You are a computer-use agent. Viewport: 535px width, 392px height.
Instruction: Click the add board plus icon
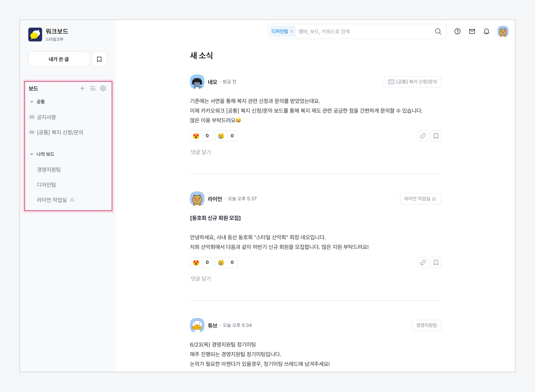82,88
